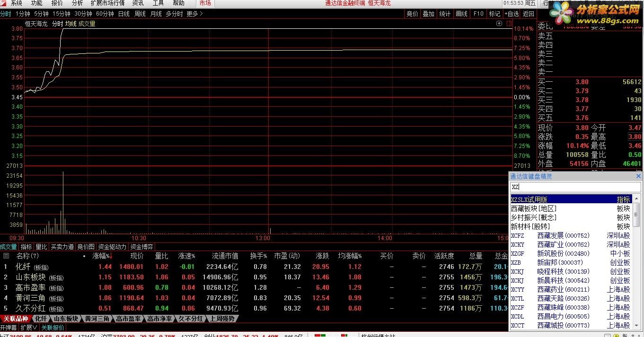
Task: Switch to 月线 monthly chart
Action: point(156,14)
